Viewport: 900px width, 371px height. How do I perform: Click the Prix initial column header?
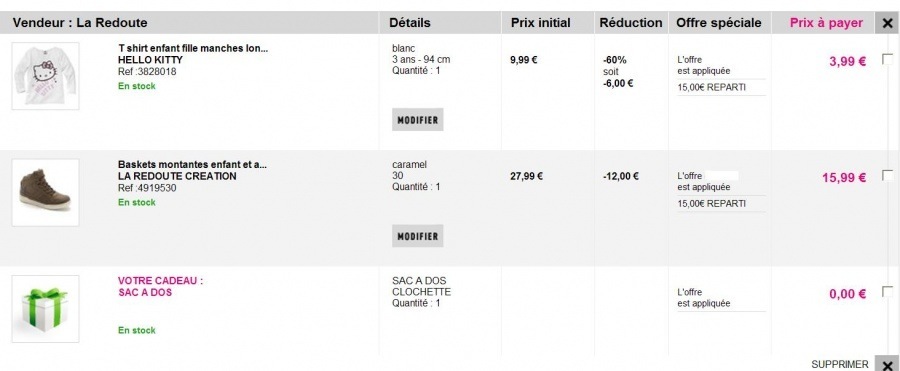click(x=540, y=23)
